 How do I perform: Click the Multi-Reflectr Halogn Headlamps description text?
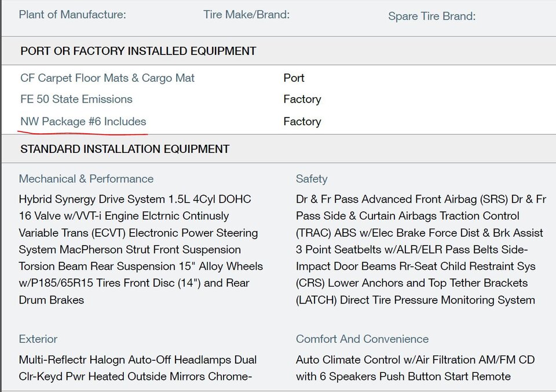(138, 368)
